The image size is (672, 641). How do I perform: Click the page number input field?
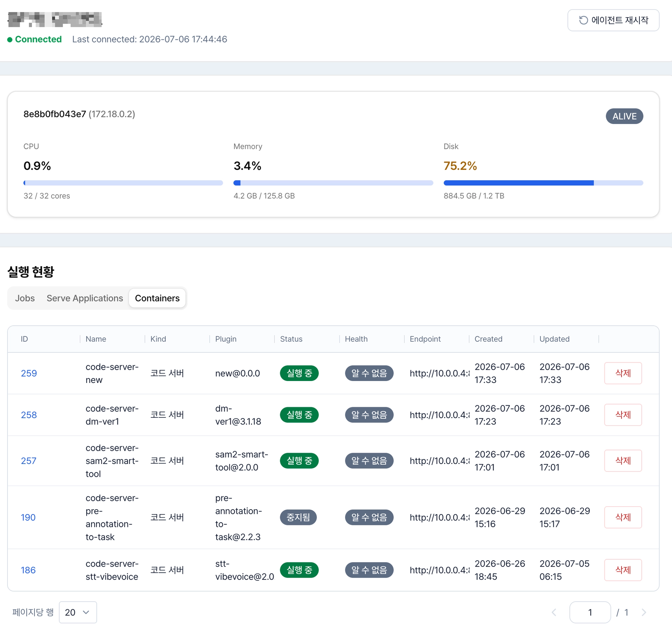(590, 612)
